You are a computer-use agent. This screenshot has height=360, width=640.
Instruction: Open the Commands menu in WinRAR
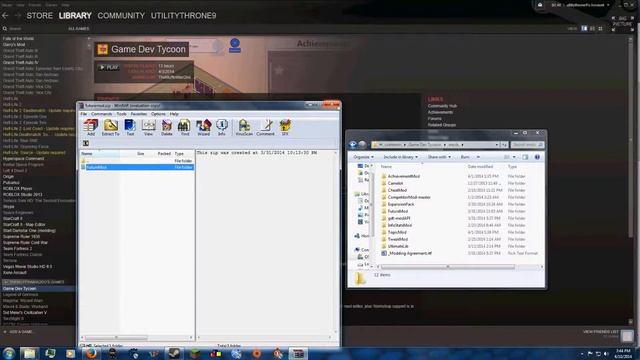pyautogui.click(x=101, y=114)
